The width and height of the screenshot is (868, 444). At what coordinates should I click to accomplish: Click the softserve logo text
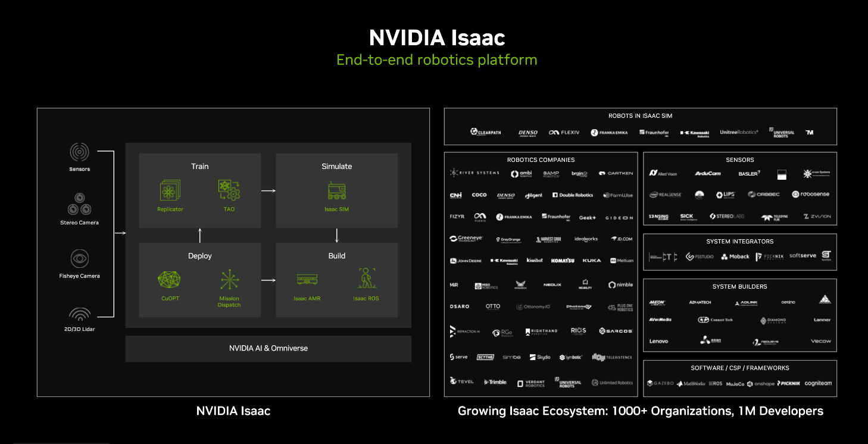pyautogui.click(x=803, y=256)
